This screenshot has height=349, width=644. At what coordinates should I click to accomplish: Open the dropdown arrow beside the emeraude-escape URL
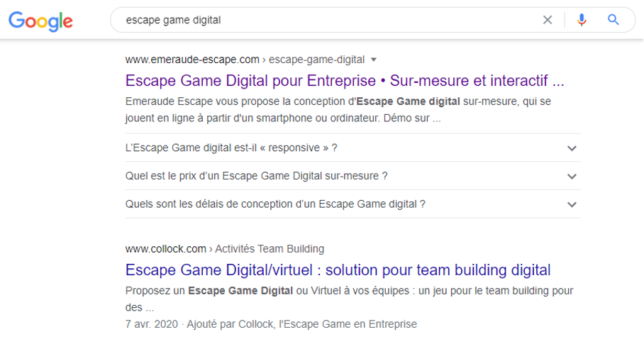[x=374, y=59]
